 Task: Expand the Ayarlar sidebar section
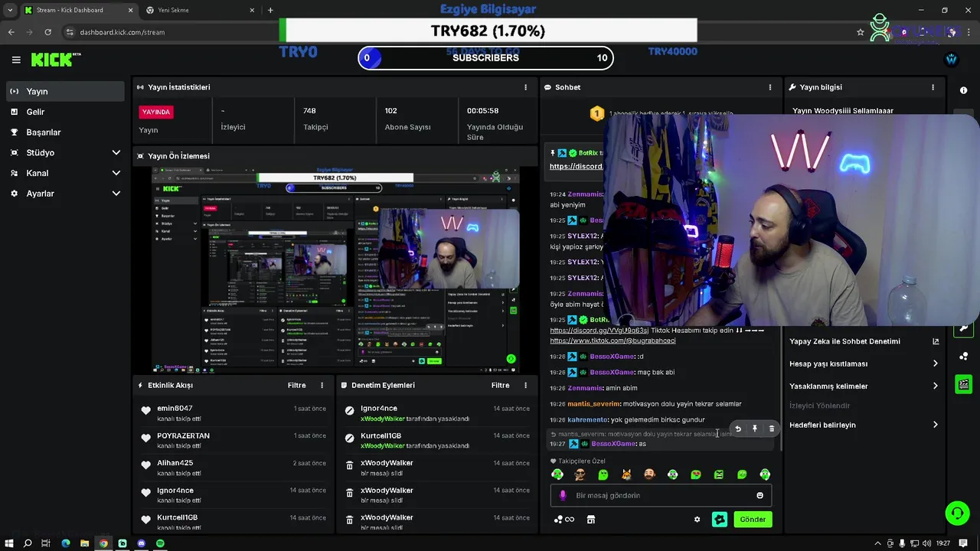[64, 194]
